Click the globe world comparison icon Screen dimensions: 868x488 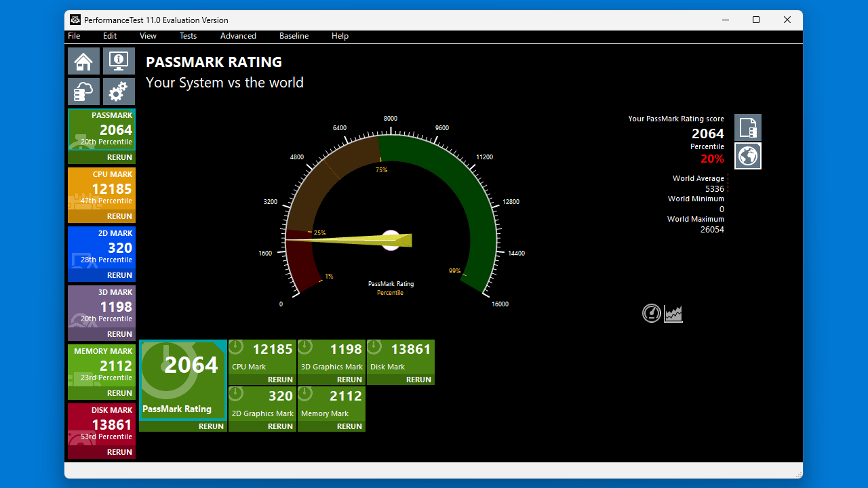click(x=748, y=156)
